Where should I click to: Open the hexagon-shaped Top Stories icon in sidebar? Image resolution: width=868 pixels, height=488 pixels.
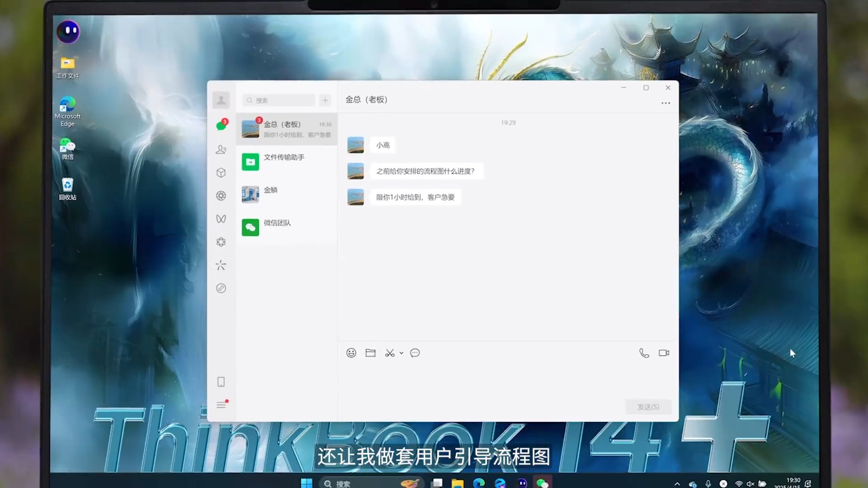(221, 242)
